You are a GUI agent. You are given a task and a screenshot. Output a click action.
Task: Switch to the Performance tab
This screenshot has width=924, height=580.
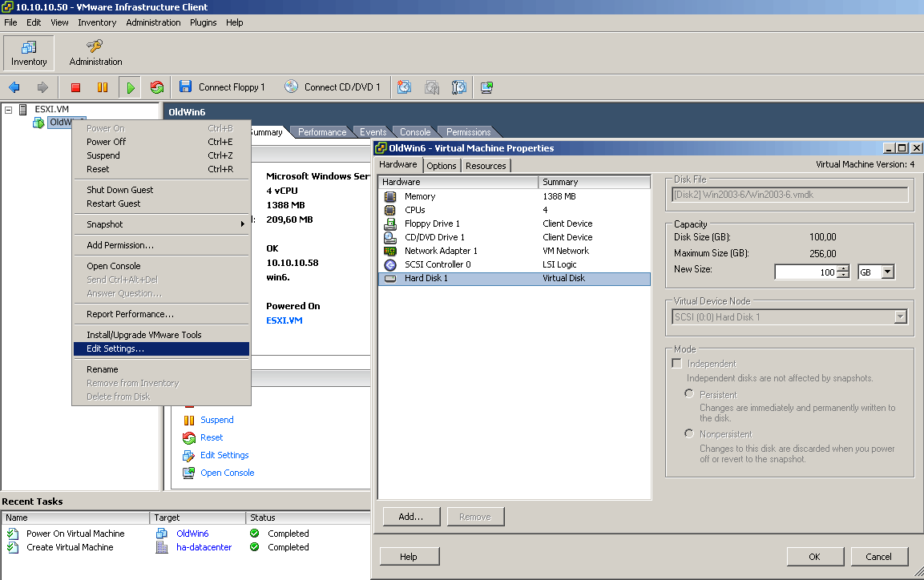[x=321, y=132]
